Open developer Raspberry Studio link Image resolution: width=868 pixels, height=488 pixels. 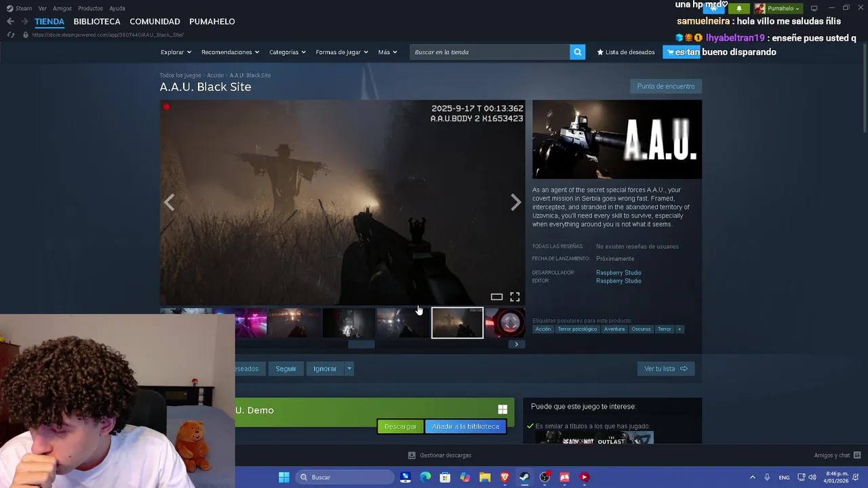pyautogui.click(x=618, y=272)
